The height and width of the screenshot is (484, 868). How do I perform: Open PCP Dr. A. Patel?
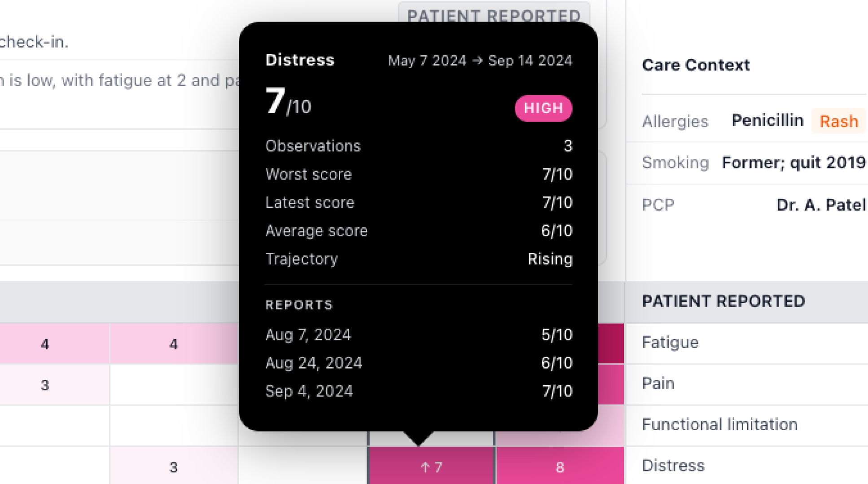[x=820, y=205]
